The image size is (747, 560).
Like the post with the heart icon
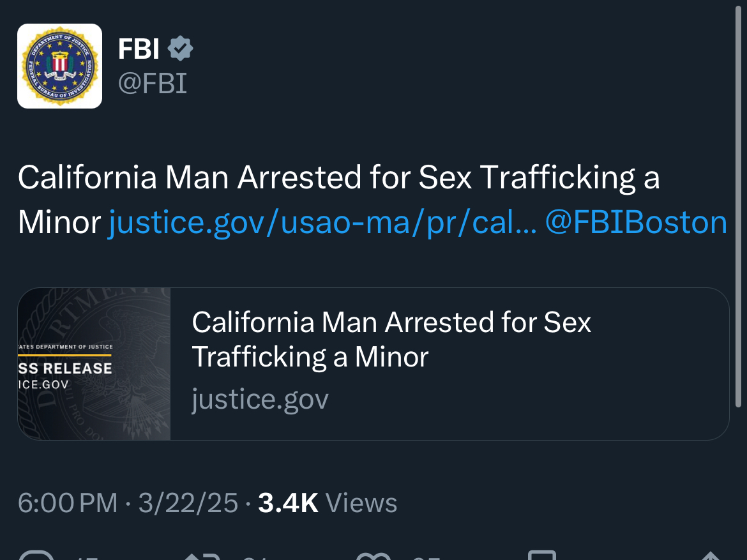pyautogui.click(x=373, y=556)
